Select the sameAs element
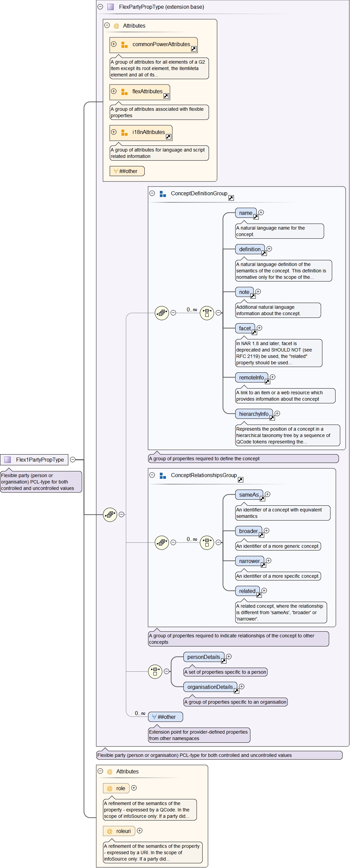This screenshot has width=350, height=868. tap(249, 495)
